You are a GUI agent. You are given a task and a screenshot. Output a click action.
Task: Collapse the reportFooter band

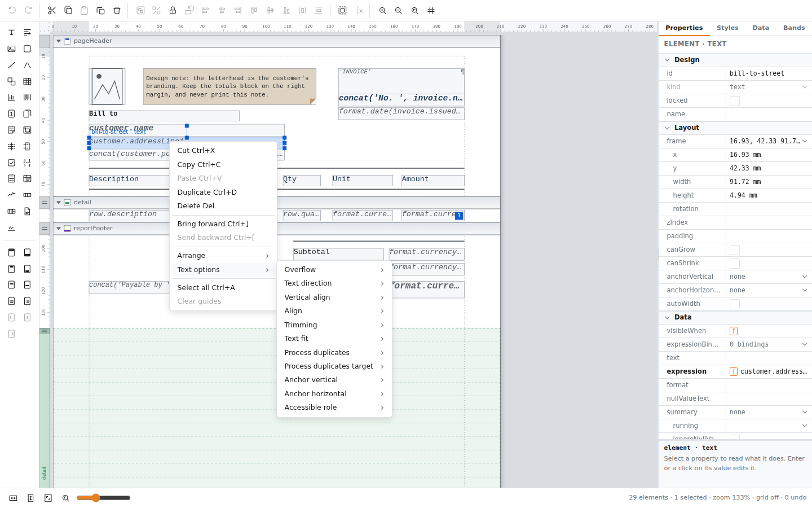click(59, 229)
